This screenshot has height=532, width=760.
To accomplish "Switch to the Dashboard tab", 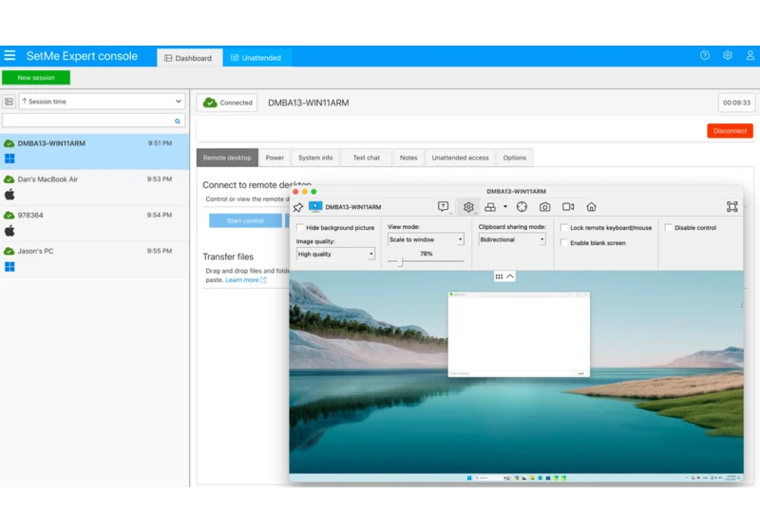I will coord(188,58).
